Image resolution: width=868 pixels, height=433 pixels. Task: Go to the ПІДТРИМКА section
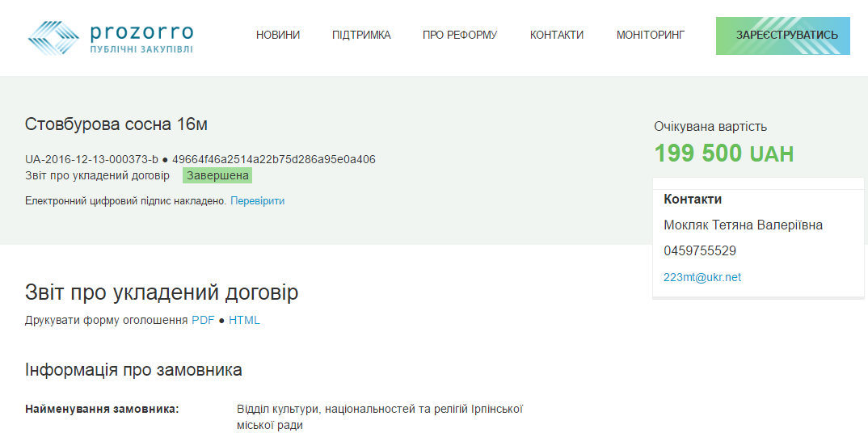(x=361, y=35)
